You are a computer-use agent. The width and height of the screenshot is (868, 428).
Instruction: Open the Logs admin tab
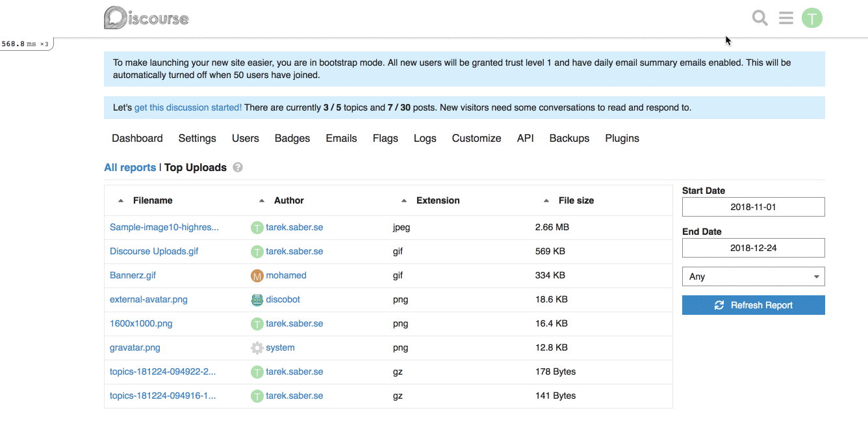[425, 138]
